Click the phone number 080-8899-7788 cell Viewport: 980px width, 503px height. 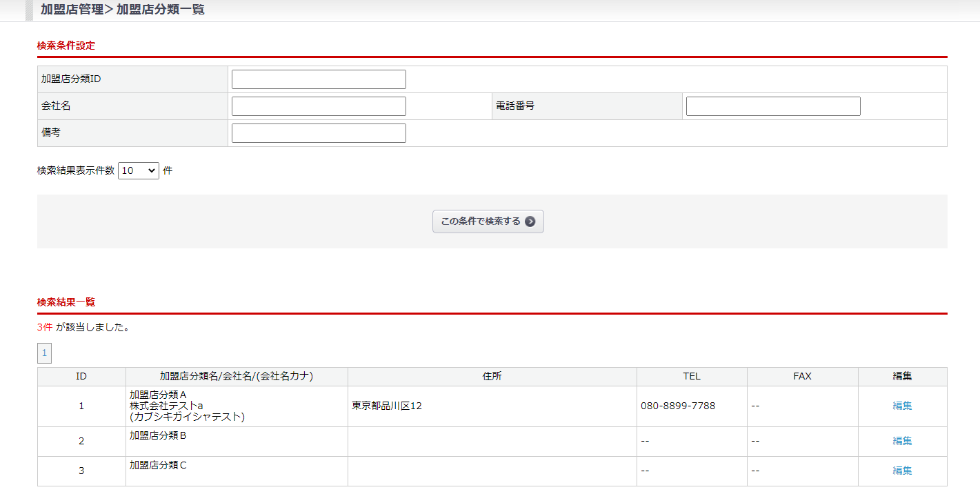[678, 406]
